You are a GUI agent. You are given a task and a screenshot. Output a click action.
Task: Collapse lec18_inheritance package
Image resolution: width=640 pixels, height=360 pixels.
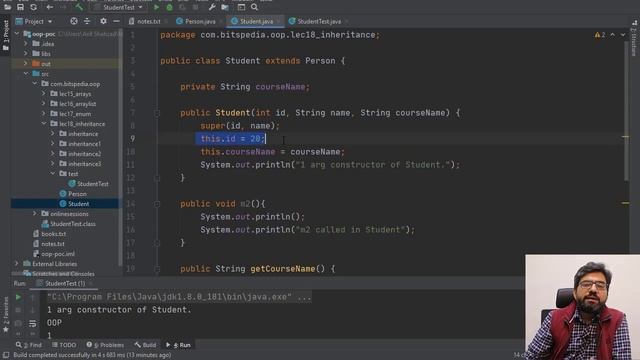coord(44,124)
